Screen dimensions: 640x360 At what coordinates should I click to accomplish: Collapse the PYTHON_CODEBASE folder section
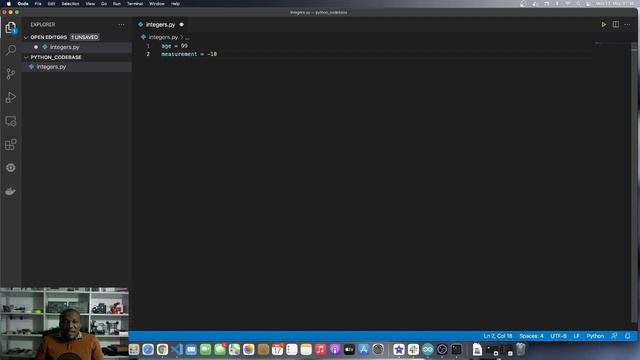coord(26,57)
